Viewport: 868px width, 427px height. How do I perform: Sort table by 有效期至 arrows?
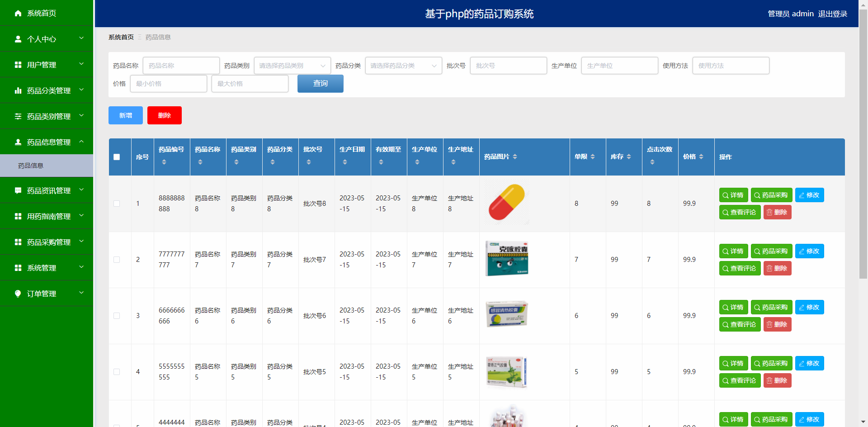381,162
